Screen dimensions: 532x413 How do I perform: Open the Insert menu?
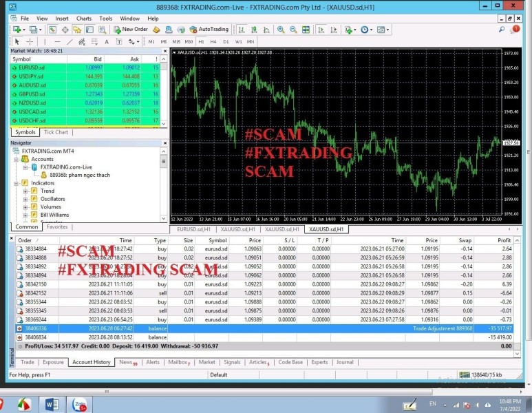62,19
